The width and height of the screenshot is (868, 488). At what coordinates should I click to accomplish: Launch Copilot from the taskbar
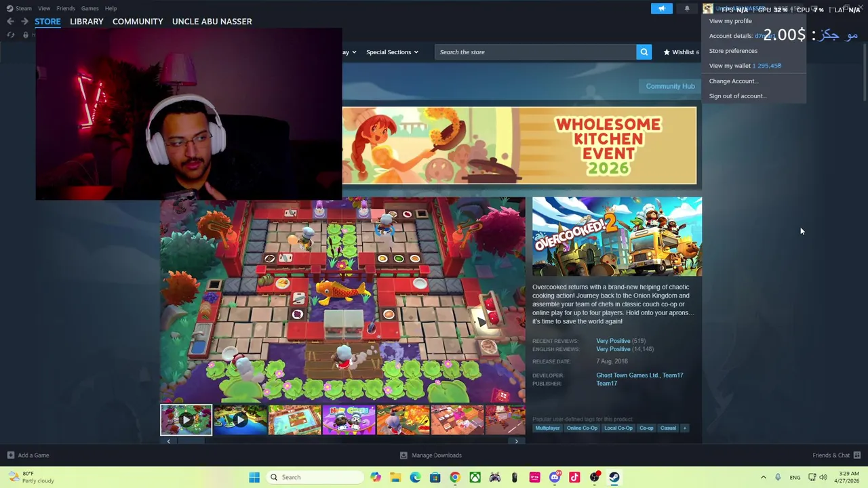click(x=376, y=477)
